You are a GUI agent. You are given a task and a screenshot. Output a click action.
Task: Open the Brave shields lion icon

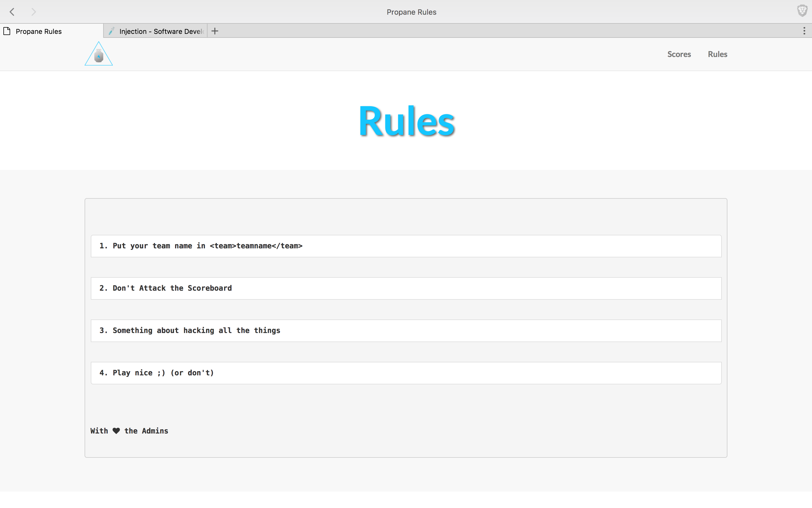(x=802, y=11)
